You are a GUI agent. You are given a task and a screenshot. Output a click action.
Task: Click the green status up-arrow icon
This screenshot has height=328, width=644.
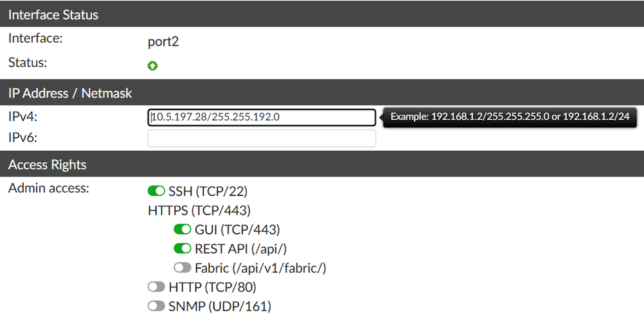[153, 66]
